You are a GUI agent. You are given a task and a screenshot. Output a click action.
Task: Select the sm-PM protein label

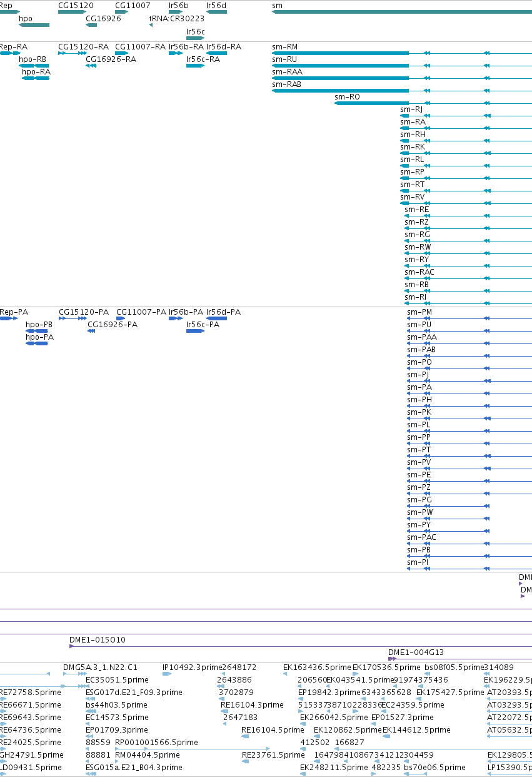(419, 312)
